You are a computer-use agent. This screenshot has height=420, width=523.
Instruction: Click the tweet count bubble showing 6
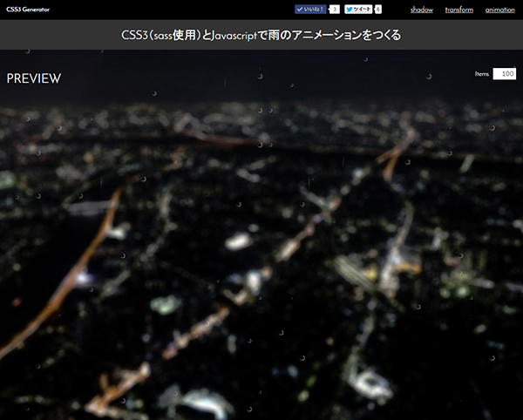378,10
